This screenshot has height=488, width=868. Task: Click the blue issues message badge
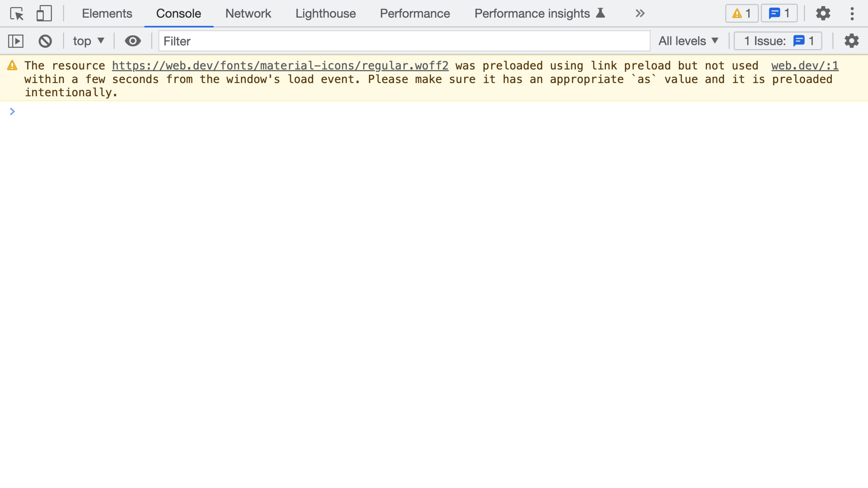tap(779, 14)
